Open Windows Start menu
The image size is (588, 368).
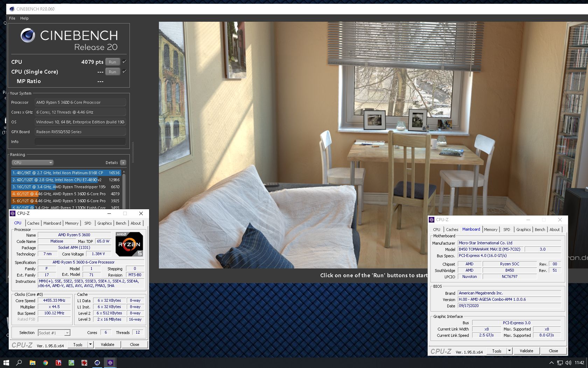tap(6, 363)
